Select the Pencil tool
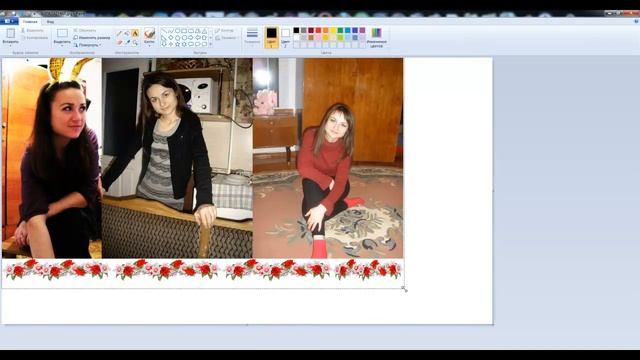 point(119,33)
